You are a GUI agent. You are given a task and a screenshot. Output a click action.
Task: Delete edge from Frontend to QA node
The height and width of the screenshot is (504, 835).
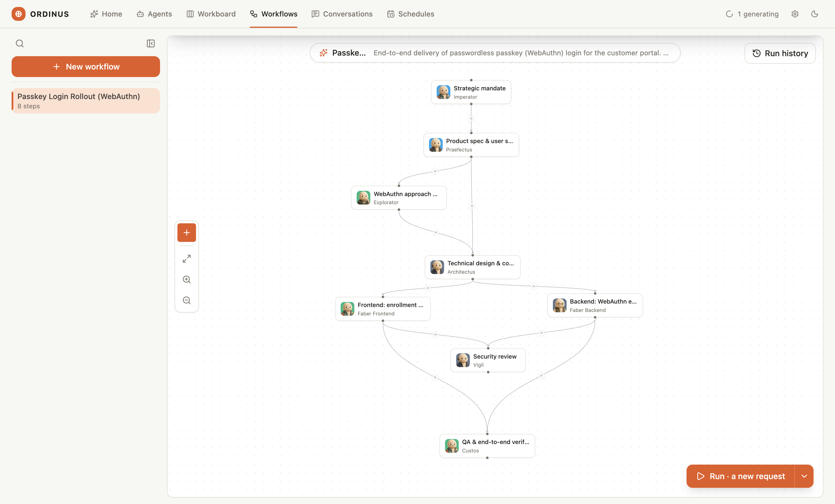pyautogui.click(x=435, y=377)
